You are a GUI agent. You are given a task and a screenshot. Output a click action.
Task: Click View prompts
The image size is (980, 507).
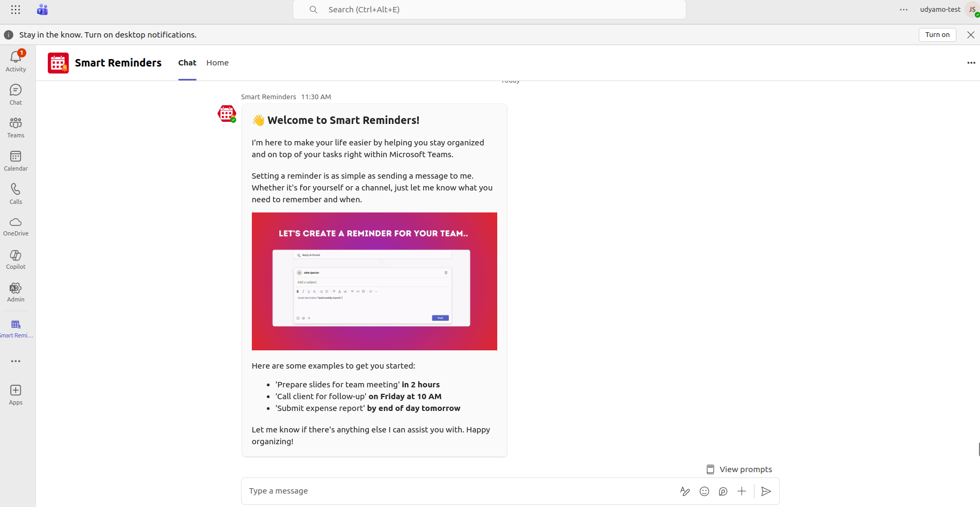coord(739,469)
